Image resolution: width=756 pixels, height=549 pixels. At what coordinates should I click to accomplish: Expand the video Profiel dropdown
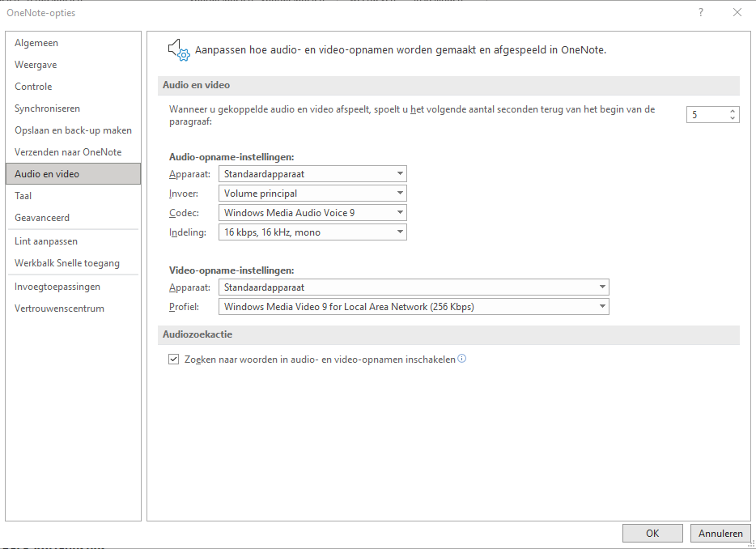pos(414,307)
